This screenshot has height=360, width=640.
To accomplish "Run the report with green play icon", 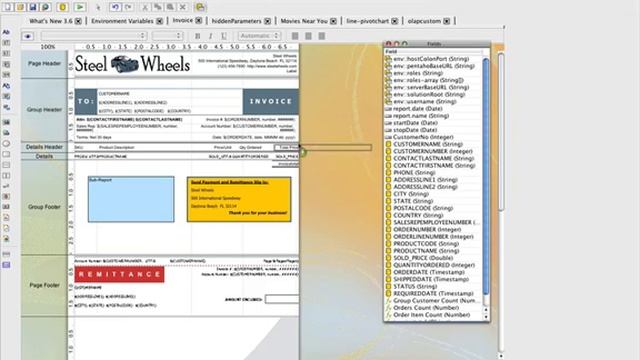I will (80, 7).
